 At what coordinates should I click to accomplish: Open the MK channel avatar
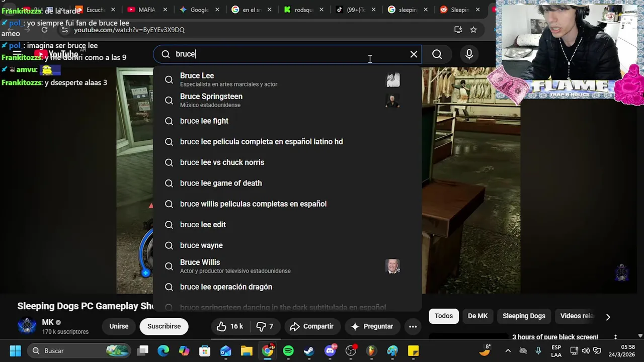tap(27, 326)
